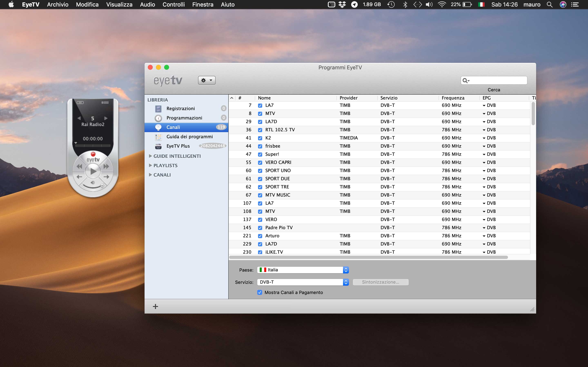This screenshot has width=588, height=367.
Task: Open program guide icon at remote's top-right
Action: 105,102
